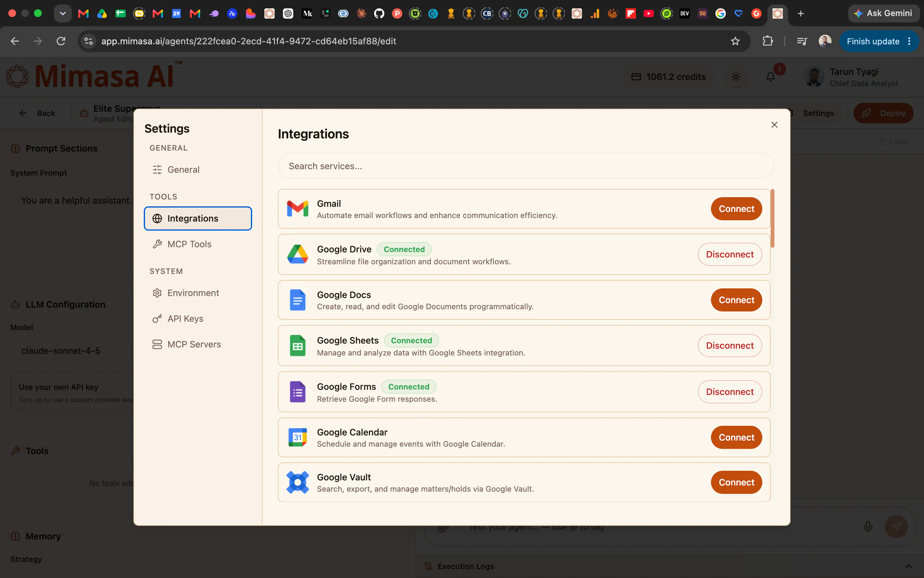The height and width of the screenshot is (578, 924).
Task: Connect the Google Vault integration
Action: tap(736, 482)
